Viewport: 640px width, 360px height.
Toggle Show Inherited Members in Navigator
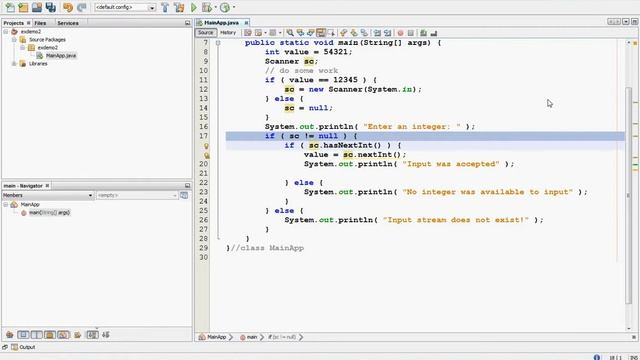tap(10, 335)
